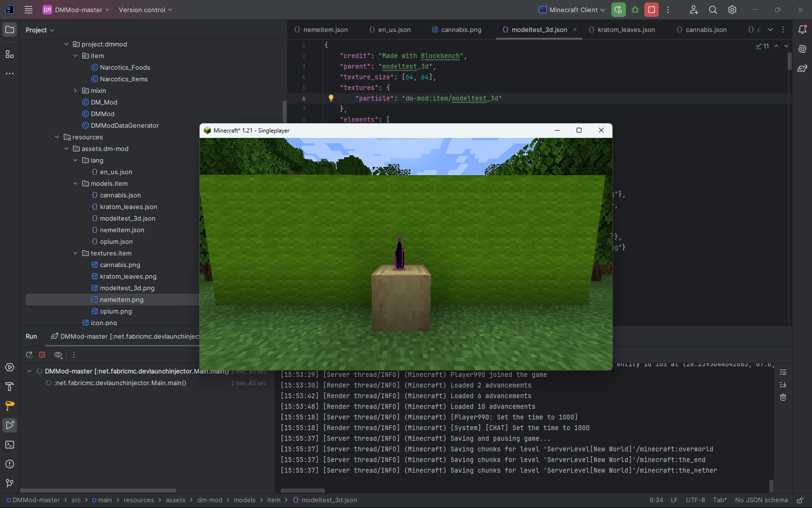Click the Minecraft game viewport window
Screen dimensions: 812x508
pyautogui.click(x=406, y=254)
